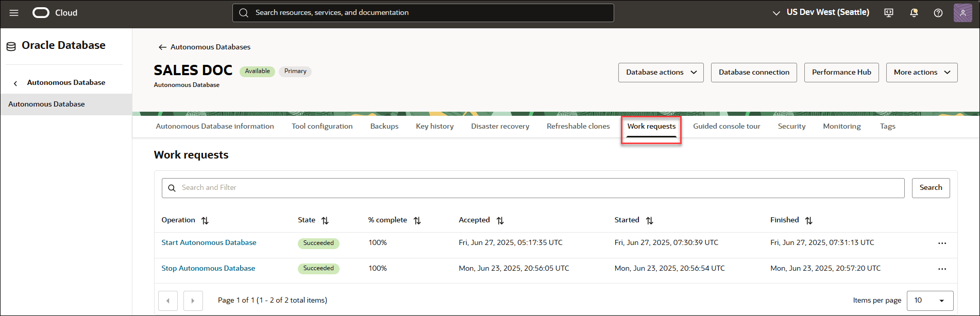Open the user profile avatar

point(962,13)
